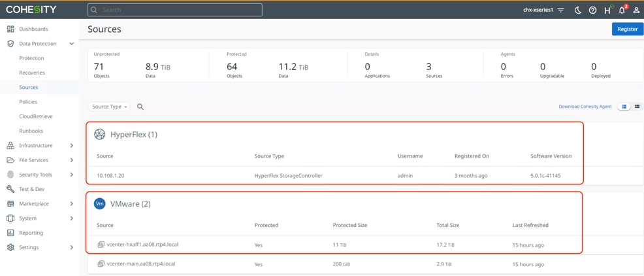Open vcenter-main.aa08.rtp4.local source

point(141,264)
